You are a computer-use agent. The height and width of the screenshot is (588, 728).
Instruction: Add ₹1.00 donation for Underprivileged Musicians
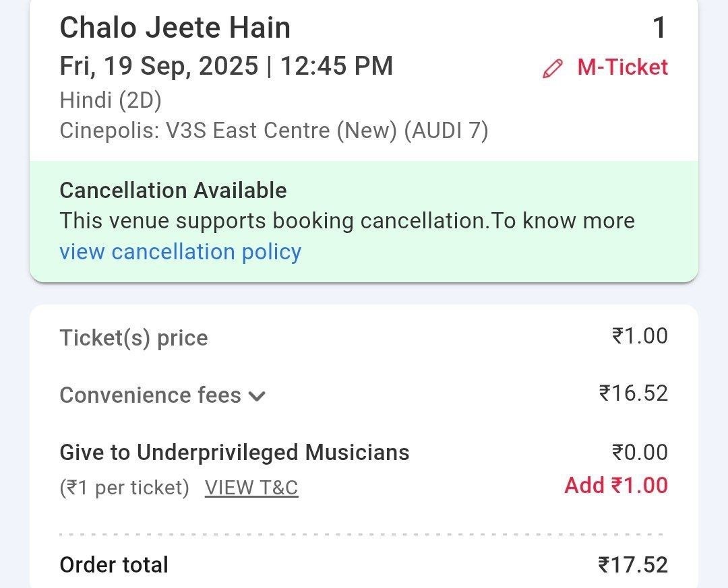pyautogui.click(x=616, y=485)
